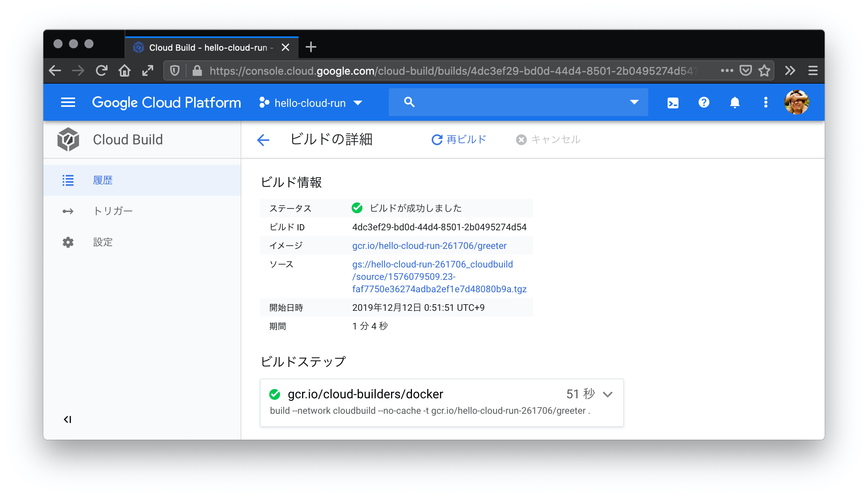
Task: Click the duration value 1 分 4 秒
Action: click(x=370, y=326)
